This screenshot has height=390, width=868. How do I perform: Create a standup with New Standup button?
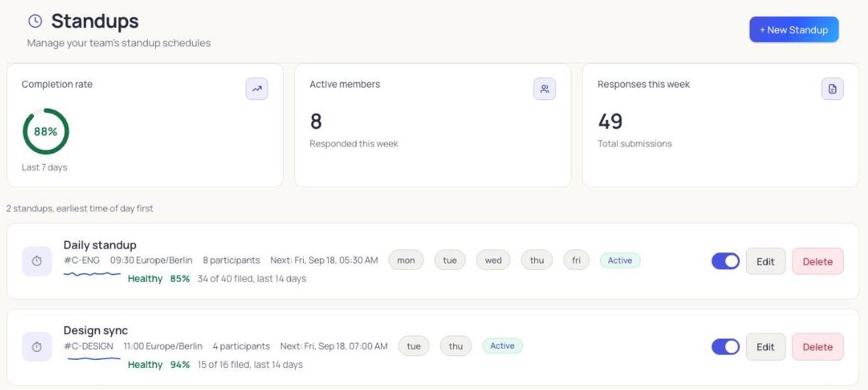click(x=794, y=30)
